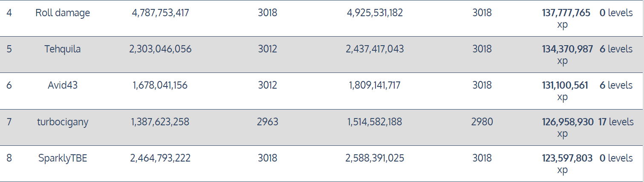The image size is (644, 182).
Task: Select the ending XP value 2,588,391,025
Action: [x=375, y=158]
